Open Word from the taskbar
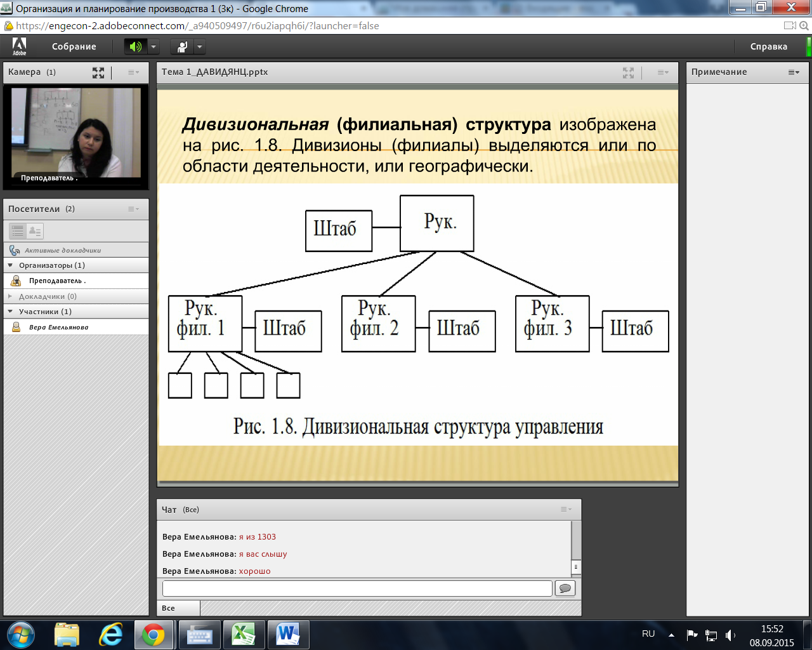 coord(288,634)
